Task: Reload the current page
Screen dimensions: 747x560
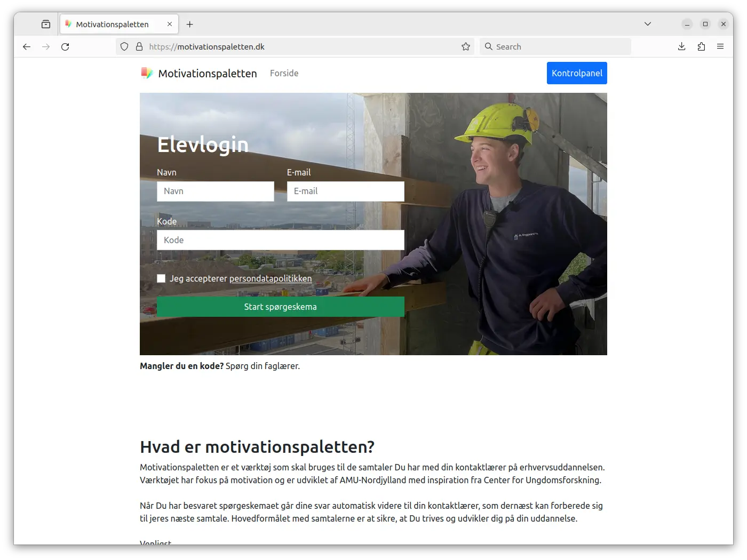Action: pos(65,46)
